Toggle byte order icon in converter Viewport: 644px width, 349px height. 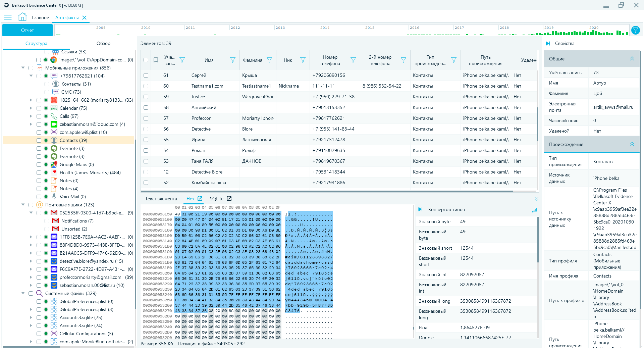click(534, 210)
